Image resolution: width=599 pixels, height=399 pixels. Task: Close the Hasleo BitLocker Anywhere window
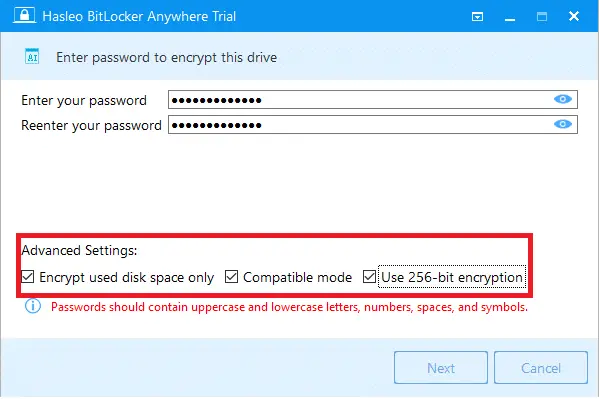[574, 16]
